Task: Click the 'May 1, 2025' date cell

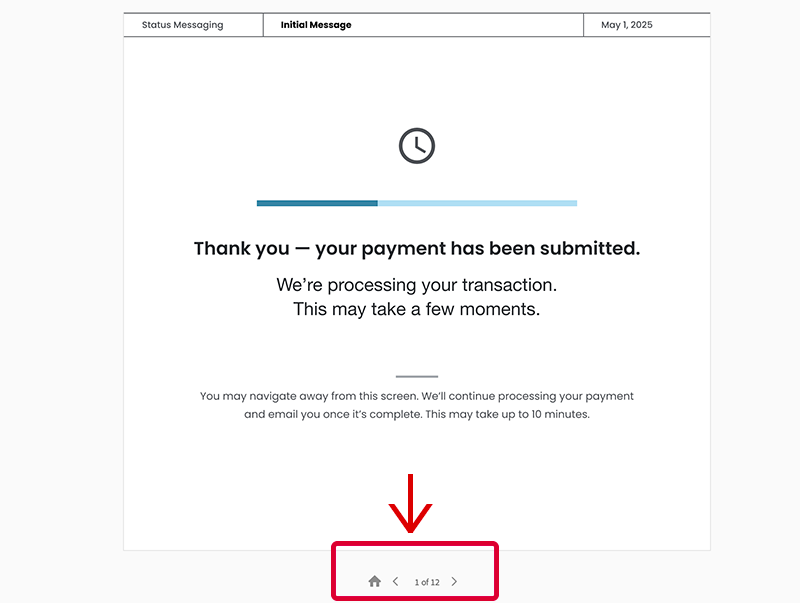Action: pos(627,25)
